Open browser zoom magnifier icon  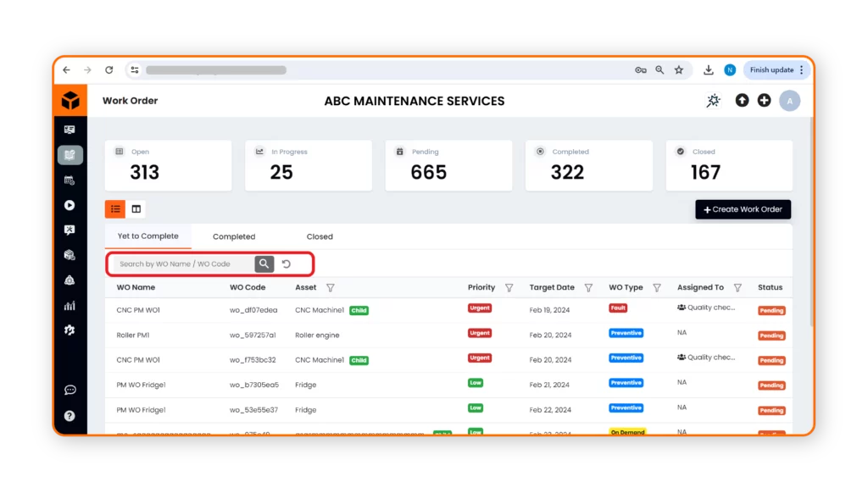659,69
